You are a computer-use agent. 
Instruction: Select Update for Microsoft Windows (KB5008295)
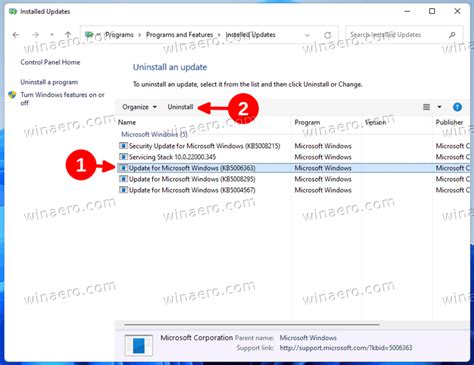[x=293, y=179]
